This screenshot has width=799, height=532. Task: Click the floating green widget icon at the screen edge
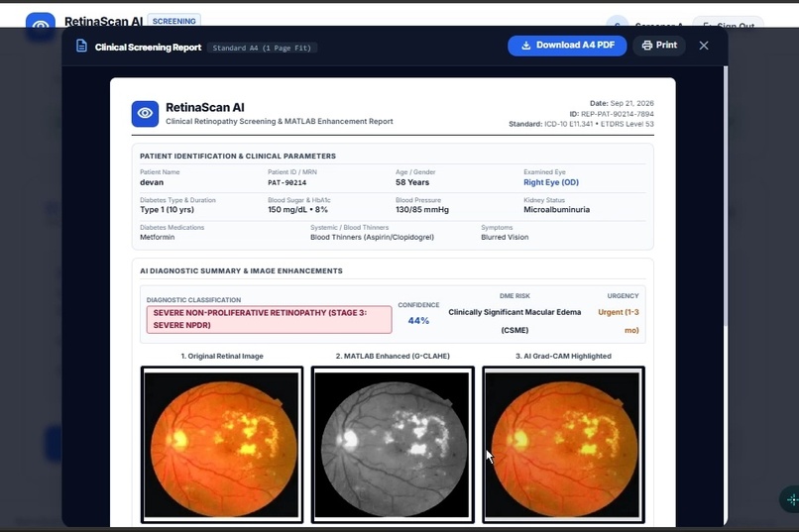click(x=791, y=500)
